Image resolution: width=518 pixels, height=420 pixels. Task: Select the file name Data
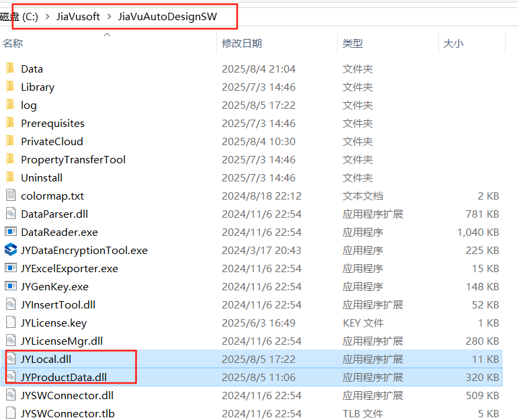[x=32, y=69]
